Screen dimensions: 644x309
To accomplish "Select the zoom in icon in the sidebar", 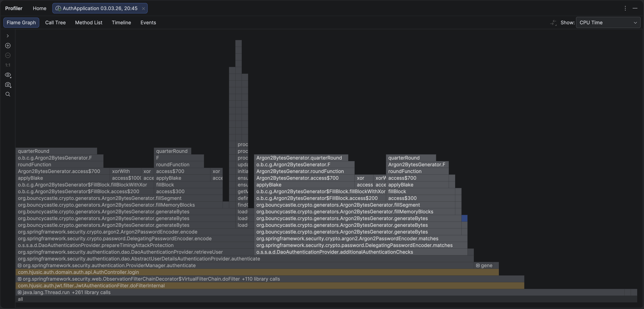I will [8, 46].
